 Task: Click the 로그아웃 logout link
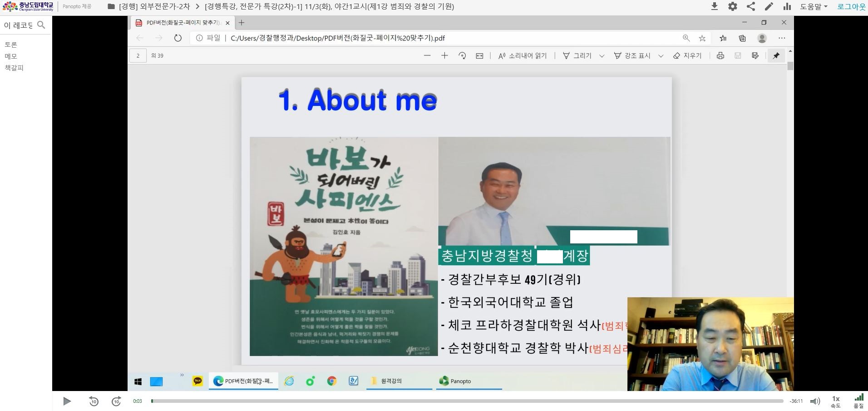[x=851, y=6]
